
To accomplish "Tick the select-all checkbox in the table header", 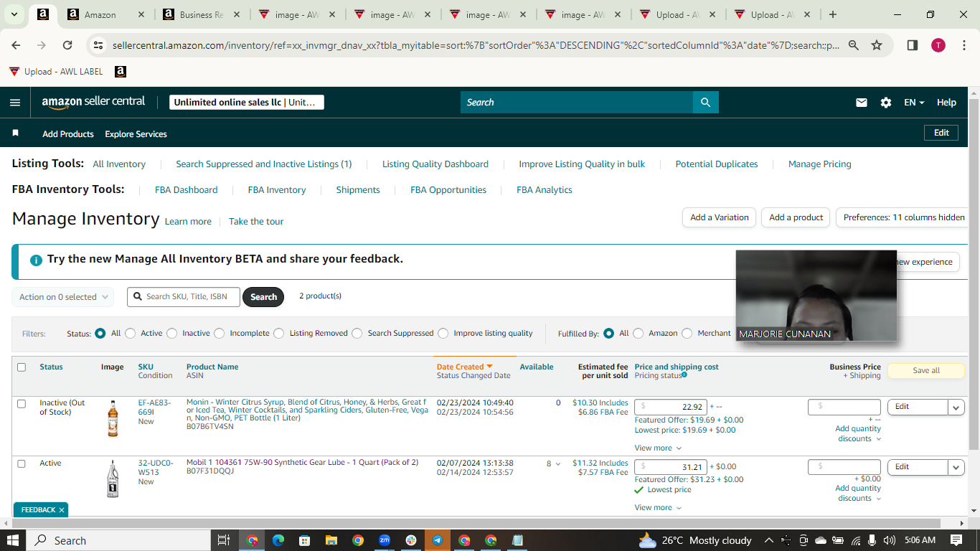I will pos(22,367).
